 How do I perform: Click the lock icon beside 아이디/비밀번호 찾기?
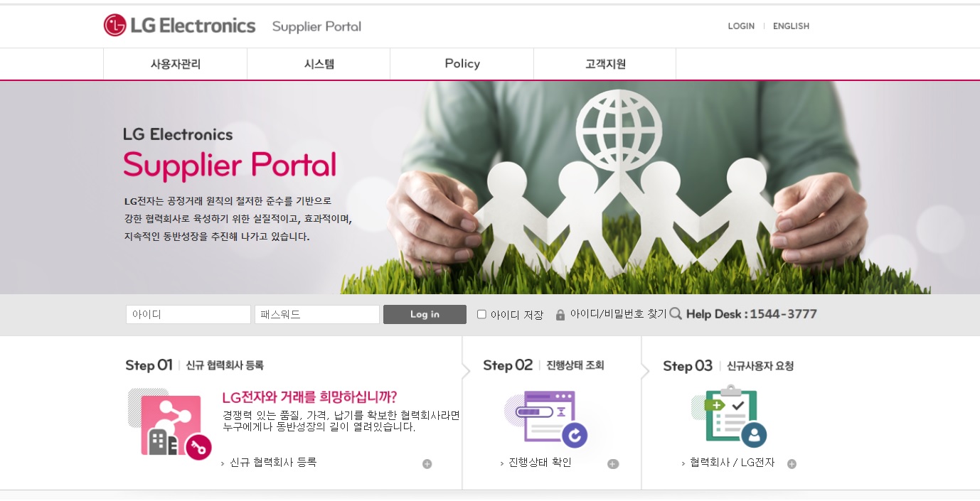point(560,315)
